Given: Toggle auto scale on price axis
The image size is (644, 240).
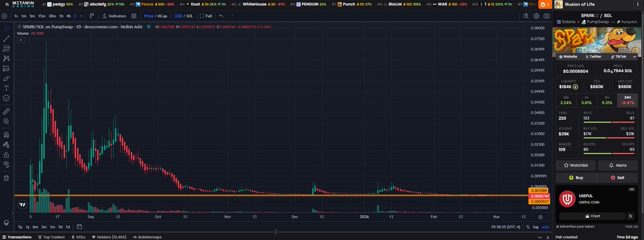Looking at the screenshot, I should (x=545, y=227).
